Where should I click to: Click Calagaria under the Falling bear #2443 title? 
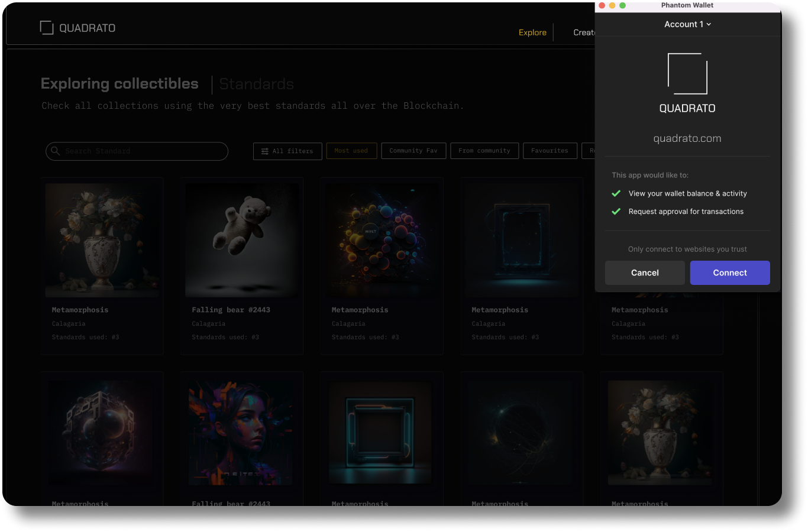pos(208,324)
